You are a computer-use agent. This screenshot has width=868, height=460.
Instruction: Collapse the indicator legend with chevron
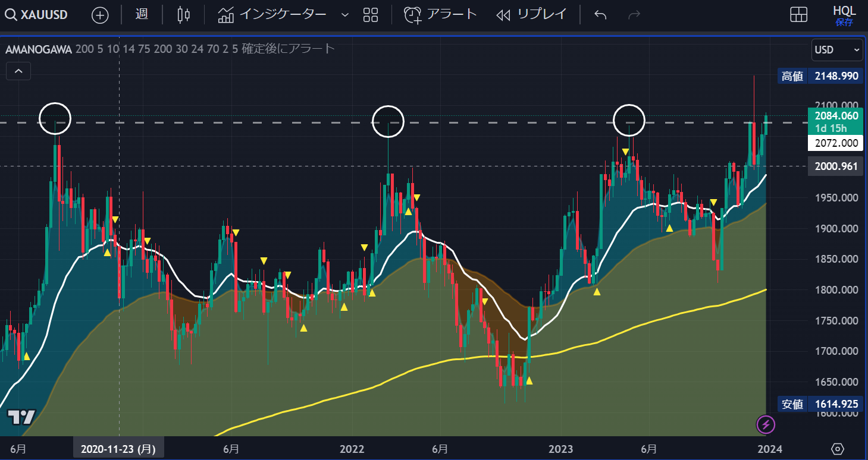18,72
